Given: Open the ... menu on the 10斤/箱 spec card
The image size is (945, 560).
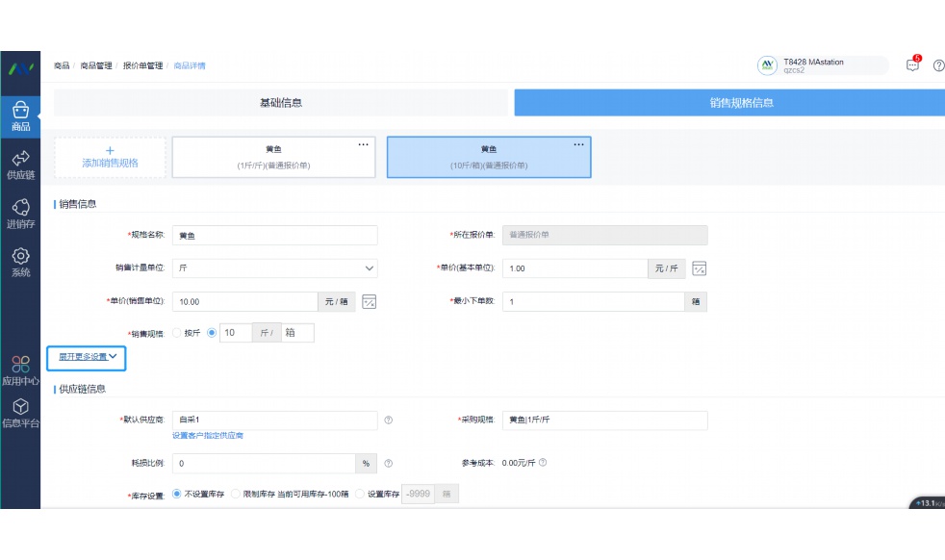Looking at the screenshot, I should tap(578, 143).
